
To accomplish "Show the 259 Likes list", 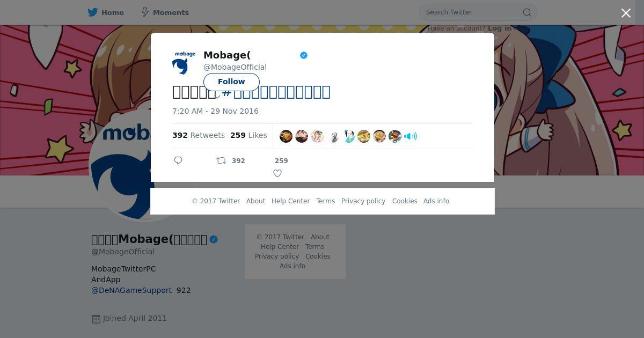I will coord(248,135).
